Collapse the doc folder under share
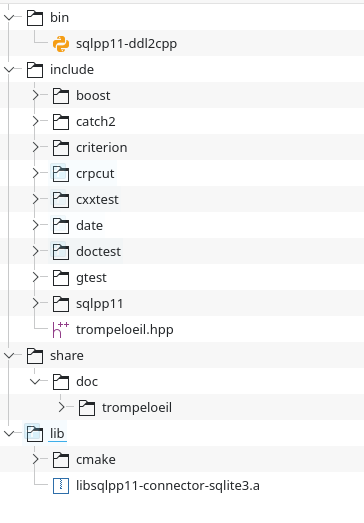Screen dimensions: 364x523 pos(35,382)
